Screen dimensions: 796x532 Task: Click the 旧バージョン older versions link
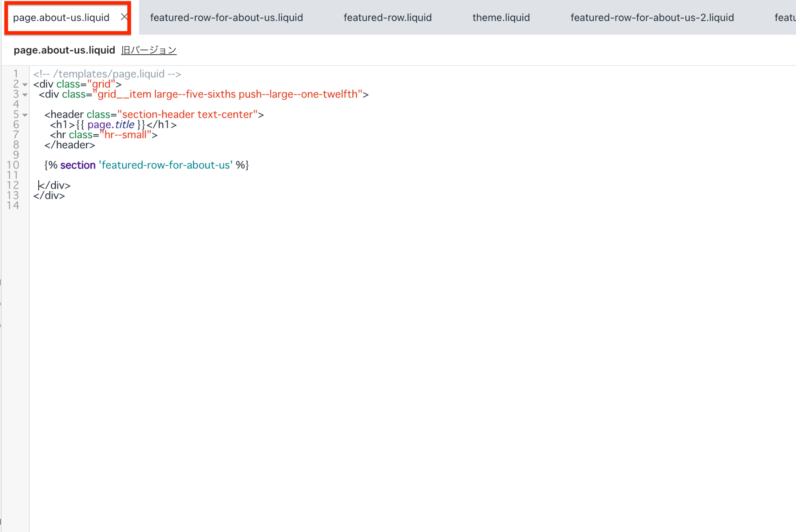[149, 50]
